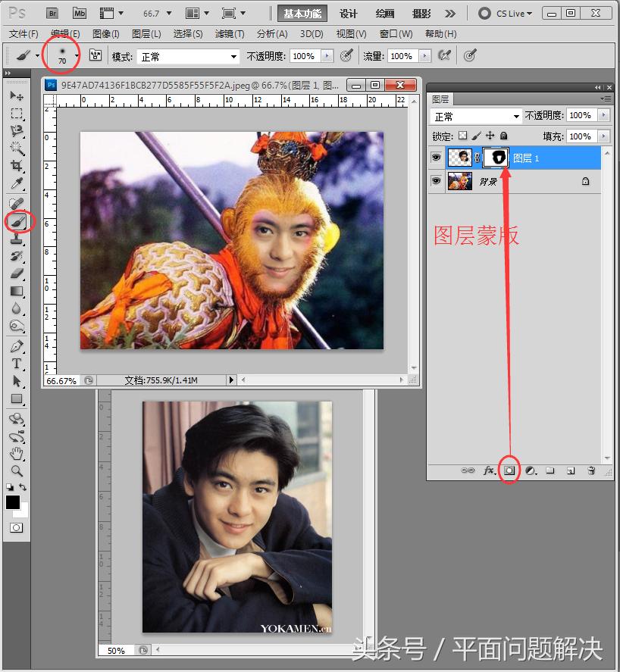Choose the horizontal Type tool

tap(17, 364)
